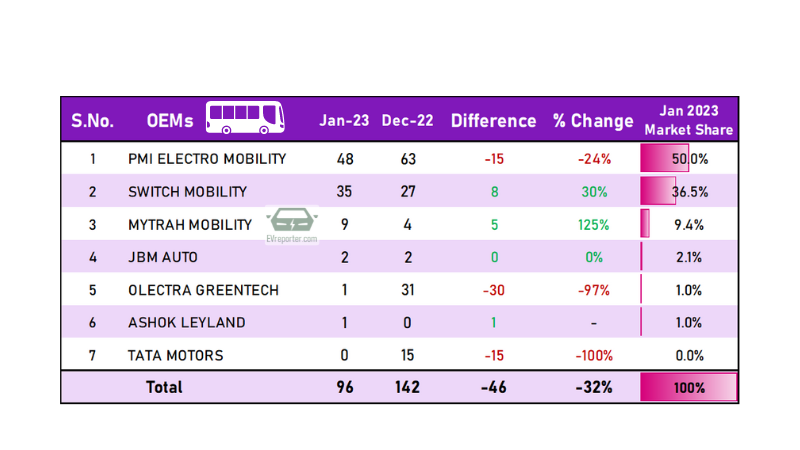800x450 pixels.
Task: Click the ASHOK LEYLAND cell
Action: click(x=187, y=323)
